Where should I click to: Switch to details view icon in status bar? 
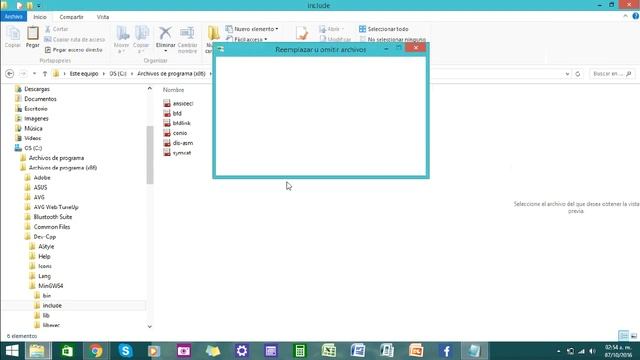(623, 336)
